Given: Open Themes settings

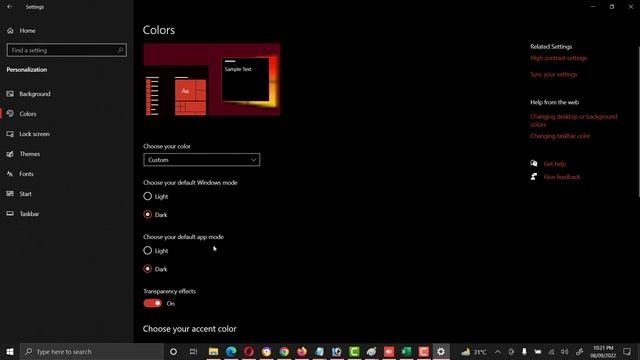Looking at the screenshot, I should click(23, 154).
